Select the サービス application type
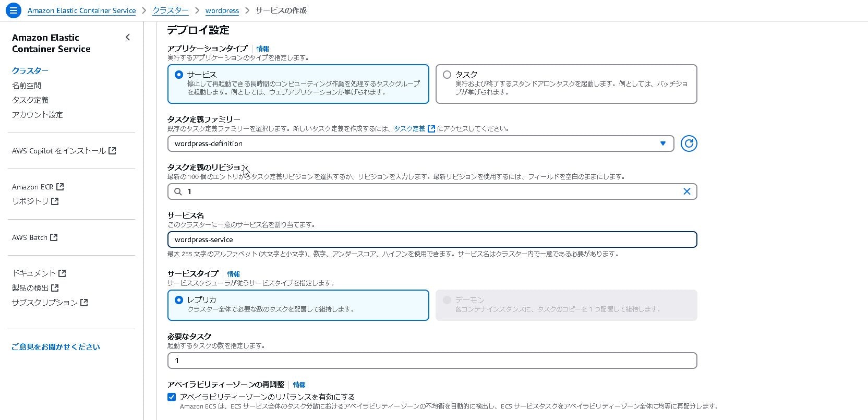 pos(298,84)
